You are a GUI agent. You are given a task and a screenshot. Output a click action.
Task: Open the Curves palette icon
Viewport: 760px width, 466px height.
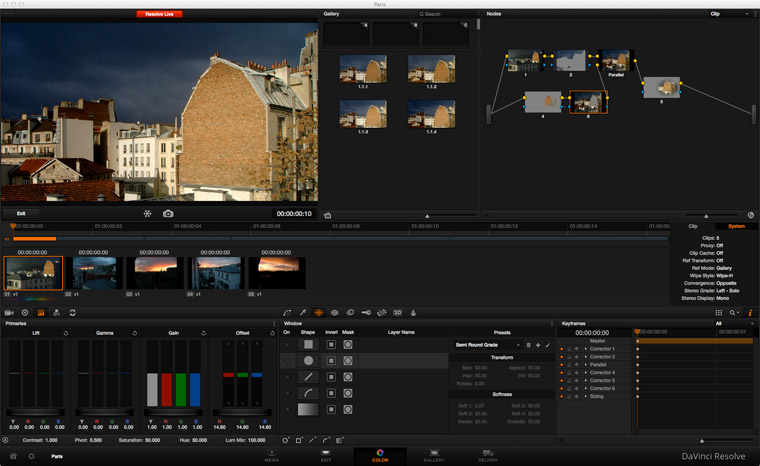[287, 313]
